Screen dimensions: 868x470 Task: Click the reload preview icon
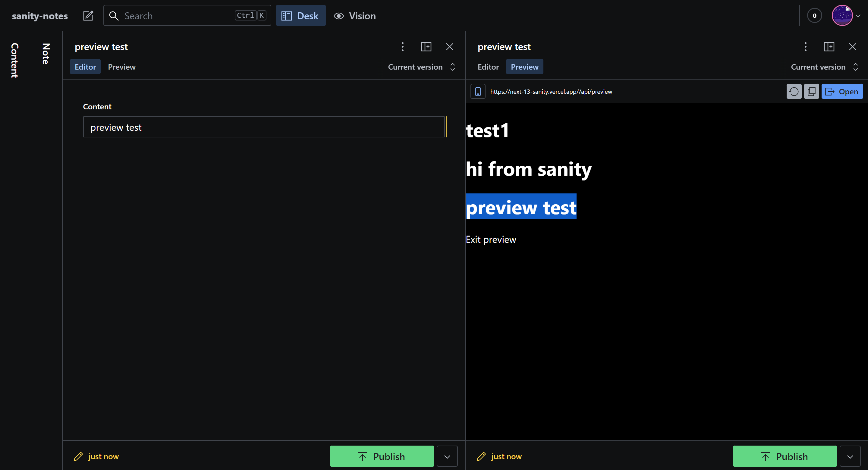coord(794,91)
